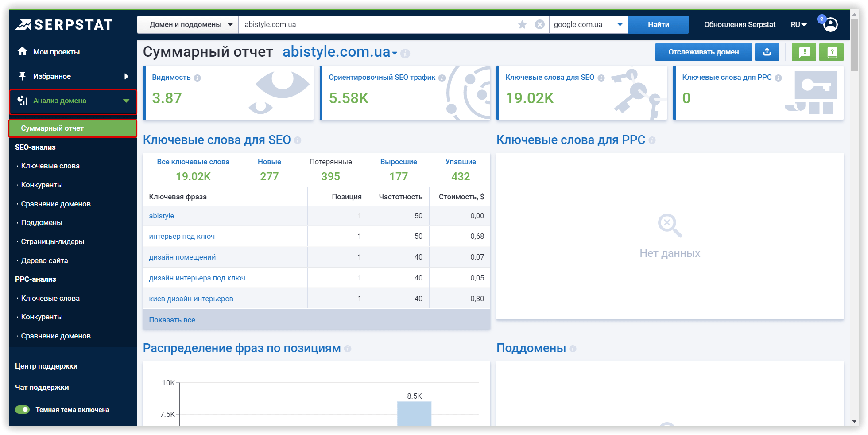Click info icon next to Видимость
This screenshot has width=868, height=435.
click(198, 78)
